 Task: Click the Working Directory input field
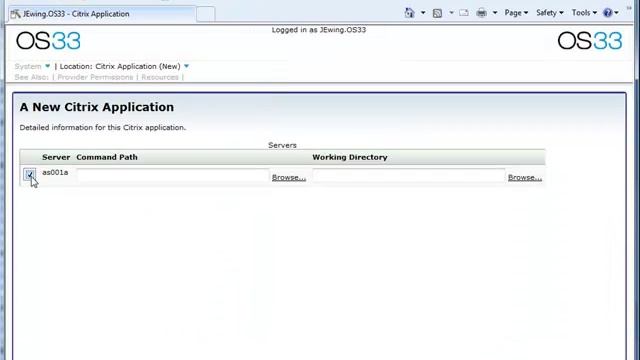[409, 176]
